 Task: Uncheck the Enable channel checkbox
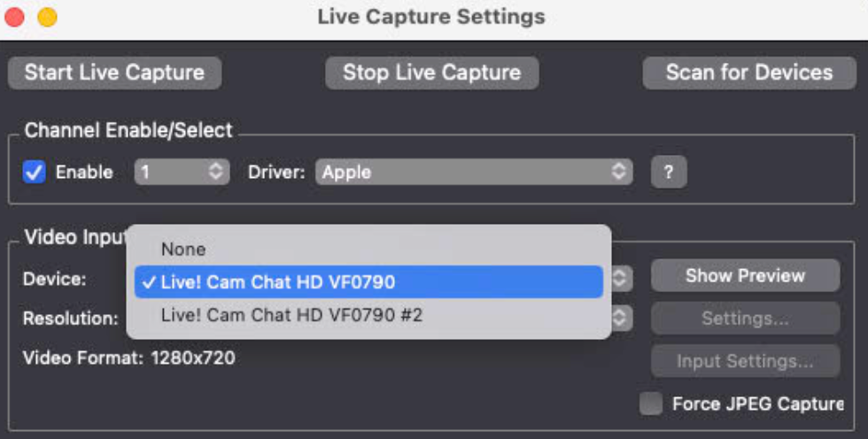coord(34,172)
